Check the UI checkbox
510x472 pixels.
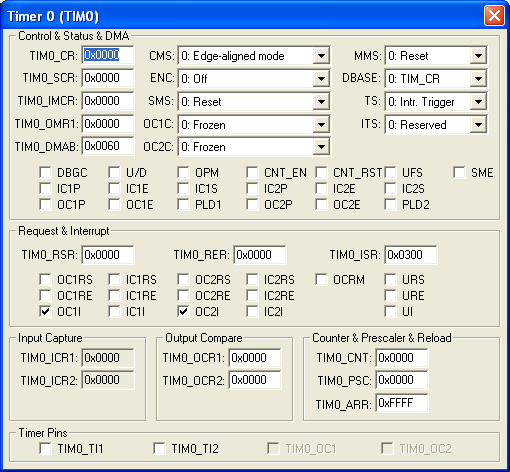[x=390, y=312]
